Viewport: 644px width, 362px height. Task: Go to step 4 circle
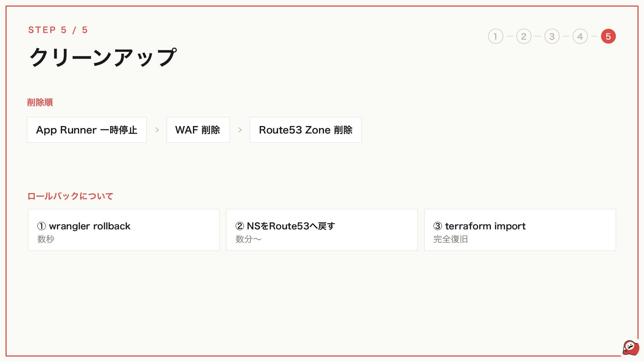580,36
